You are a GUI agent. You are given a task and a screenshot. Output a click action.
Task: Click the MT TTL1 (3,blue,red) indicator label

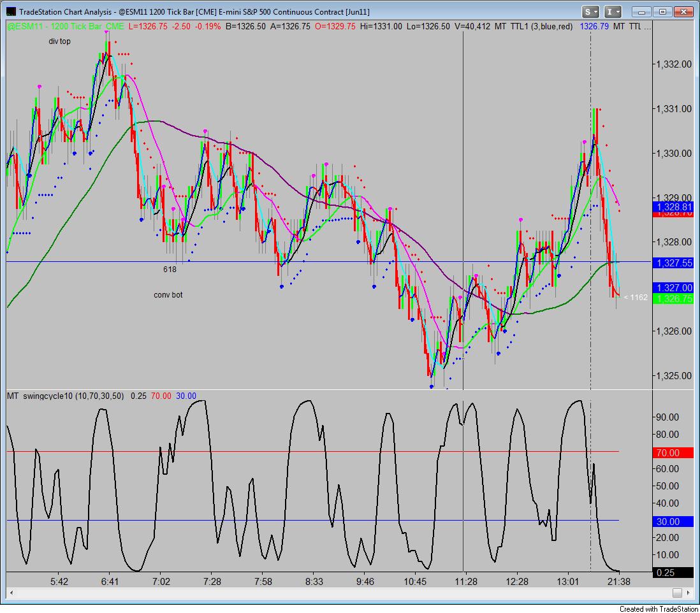point(534,26)
